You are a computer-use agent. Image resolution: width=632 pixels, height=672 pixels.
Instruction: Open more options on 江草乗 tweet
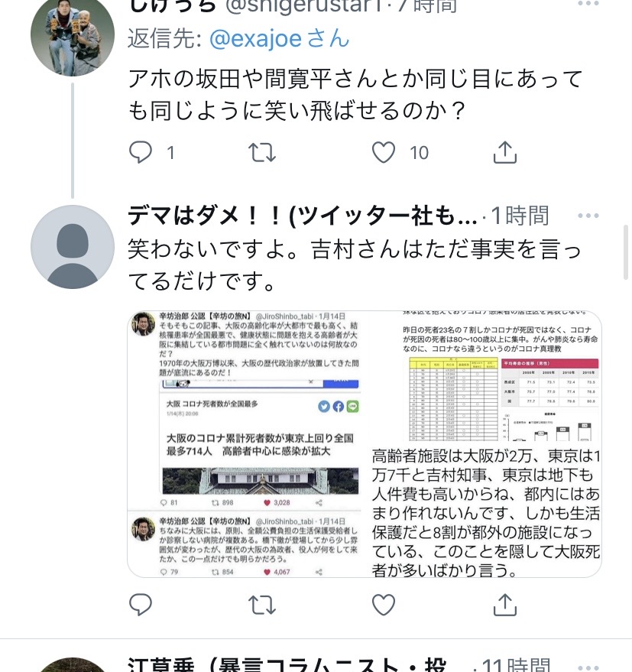pos(588,667)
